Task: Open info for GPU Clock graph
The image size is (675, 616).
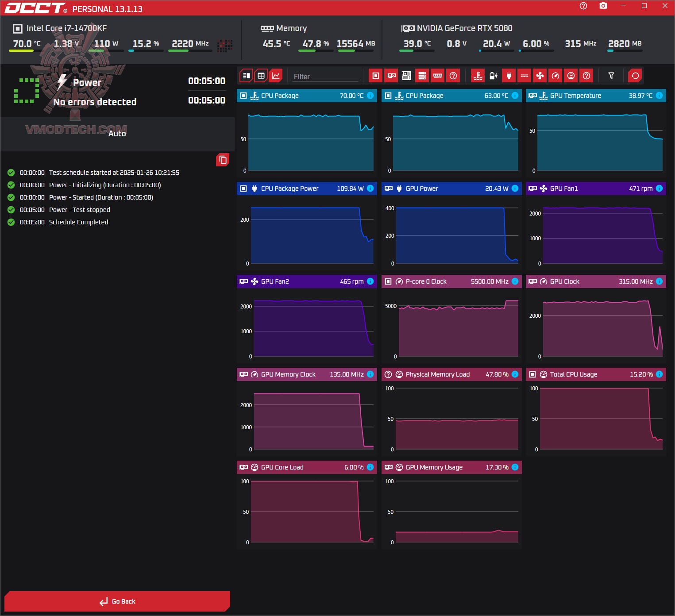Action: point(660,281)
